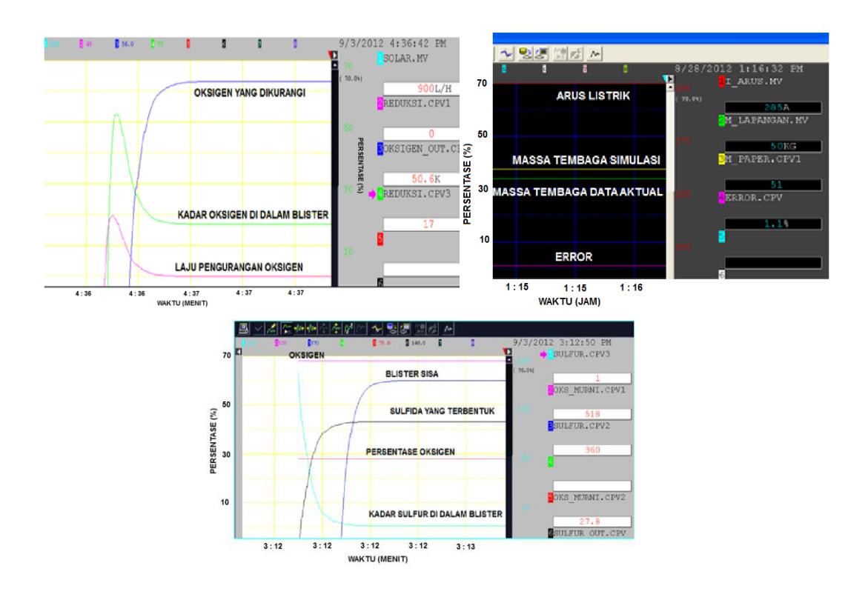Click the right arrow at top of bottom chart
Screen dimensions: 868x597
click(508, 352)
